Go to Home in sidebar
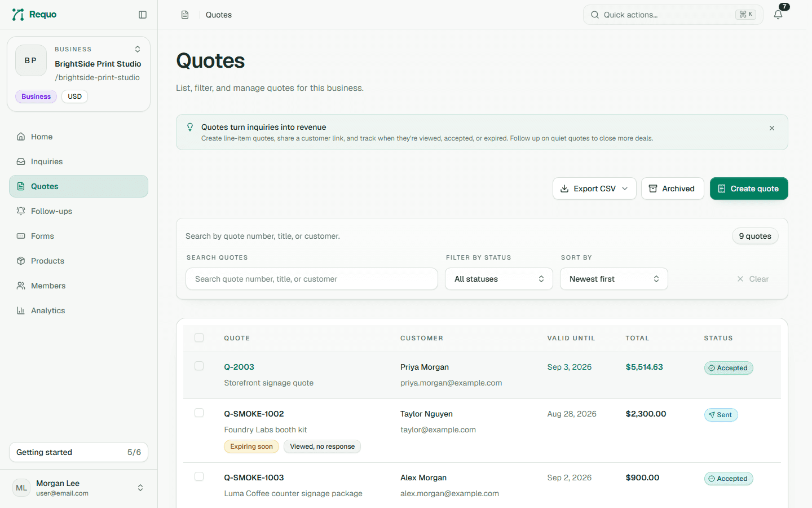 [78, 137]
